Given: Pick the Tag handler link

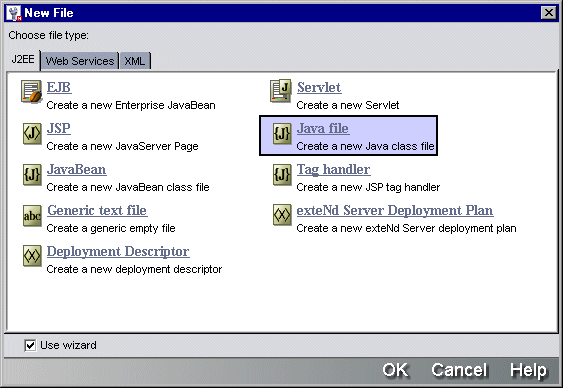Looking at the screenshot, I should pyautogui.click(x=334, y=169).
